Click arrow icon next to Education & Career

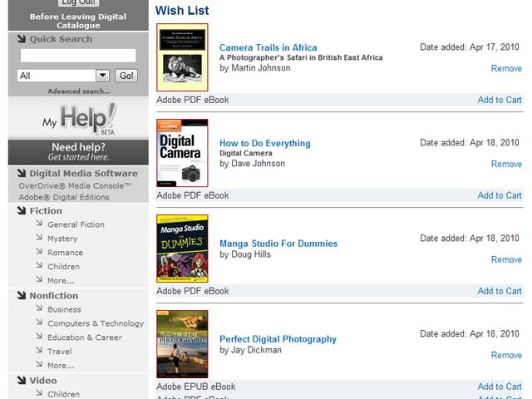(39, 336)
